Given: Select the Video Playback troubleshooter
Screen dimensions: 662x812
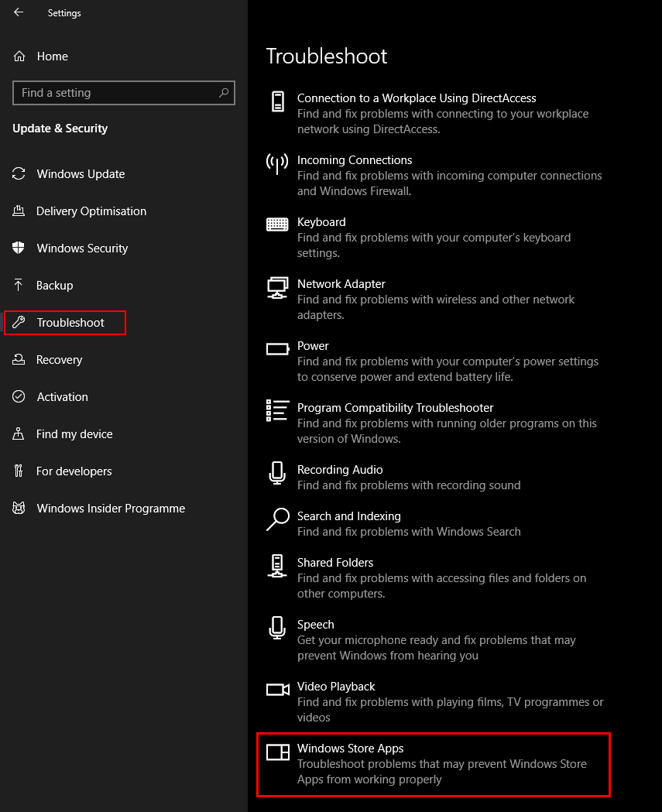Looking at the screenshot, I should click(x=336, y=687).
